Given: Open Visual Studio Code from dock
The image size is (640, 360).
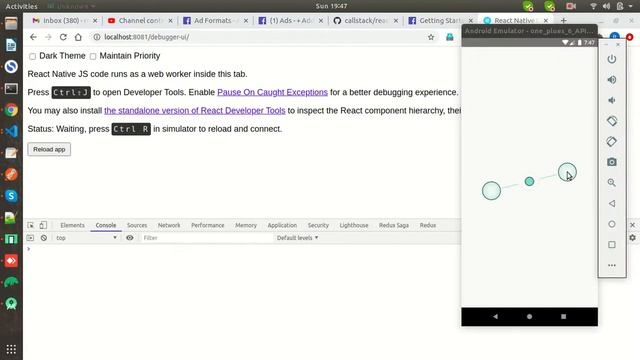Looking at the screenshot, I should 11,131.
